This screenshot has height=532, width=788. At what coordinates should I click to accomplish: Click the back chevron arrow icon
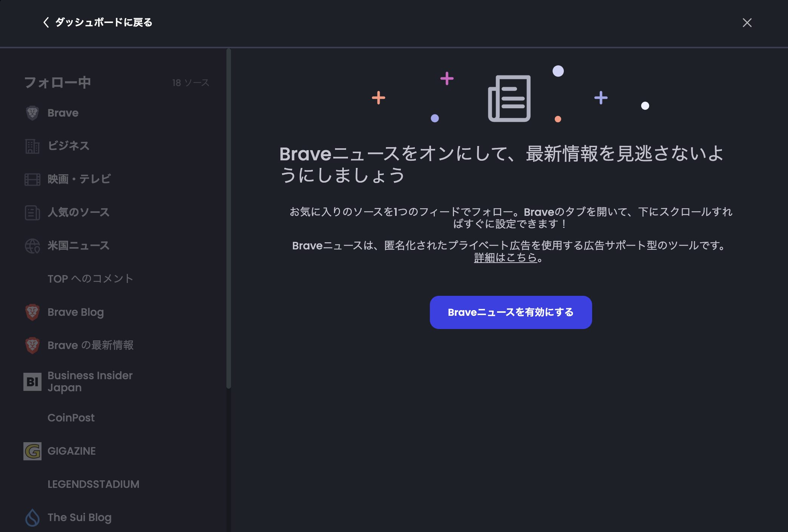[x=46, y=22]
